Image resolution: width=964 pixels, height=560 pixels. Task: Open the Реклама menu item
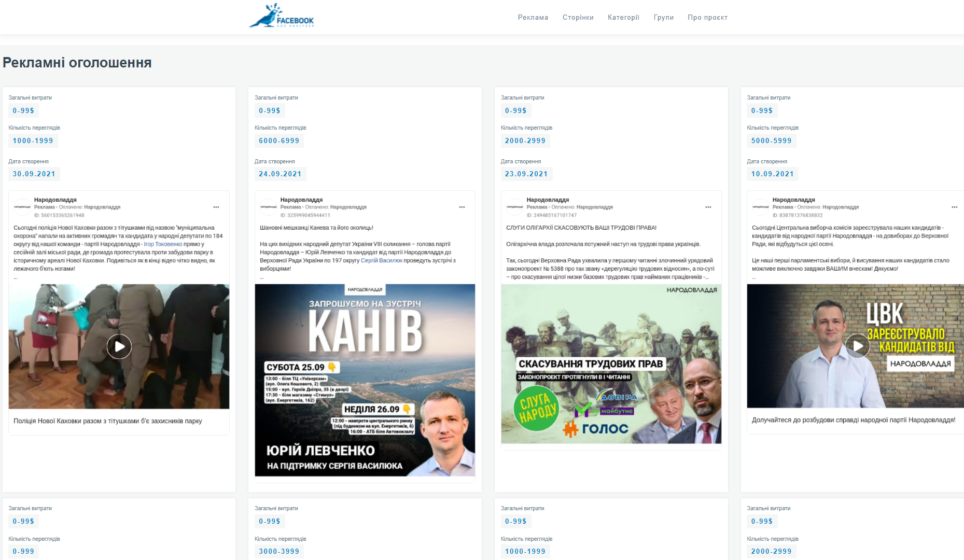pos(533,18)
